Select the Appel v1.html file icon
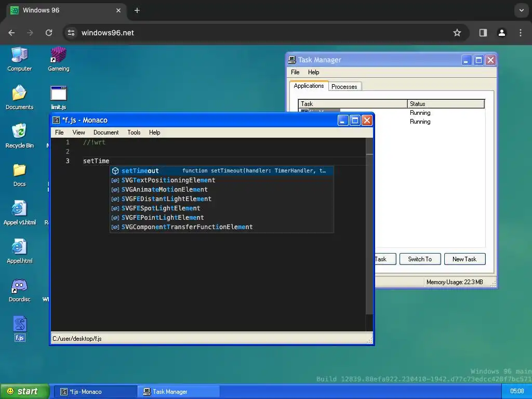Viewport: 532px width, 399px height. pyautogui.click(x=19, y=213)
